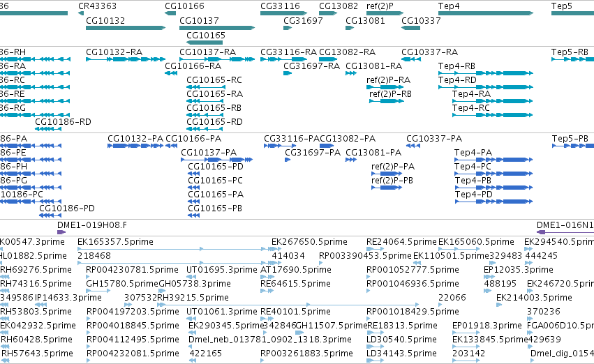The width and height of the screenshot is (594, 364).
Task: Select the CG10165 gene label
Action: point(206,35)
